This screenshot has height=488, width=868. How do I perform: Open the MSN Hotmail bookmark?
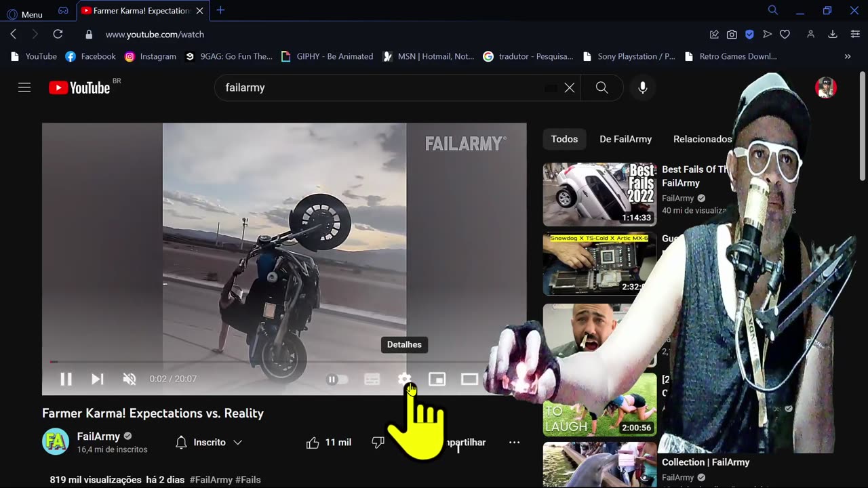pos(429,56)
